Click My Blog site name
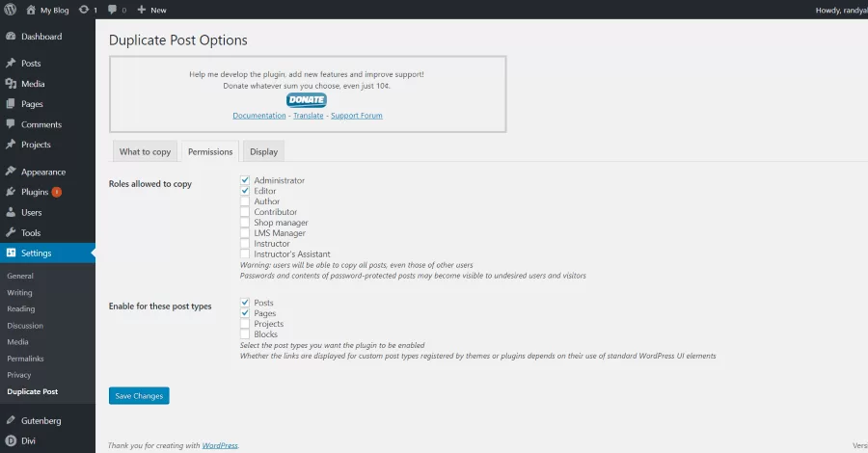Screen dimensions: 868x453 click(x=54, y=10)
